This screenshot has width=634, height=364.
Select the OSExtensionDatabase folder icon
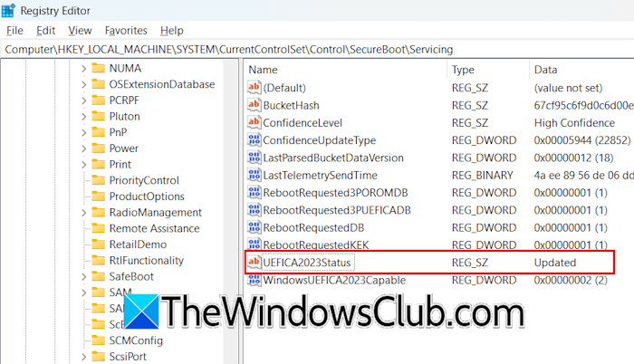[x=98, y=84]
